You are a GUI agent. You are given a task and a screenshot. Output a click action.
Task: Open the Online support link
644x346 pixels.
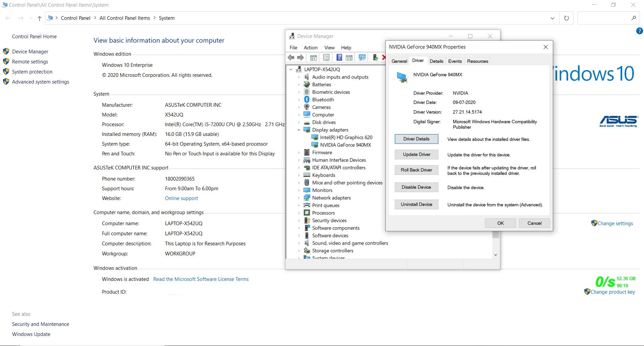pos(181,198)
